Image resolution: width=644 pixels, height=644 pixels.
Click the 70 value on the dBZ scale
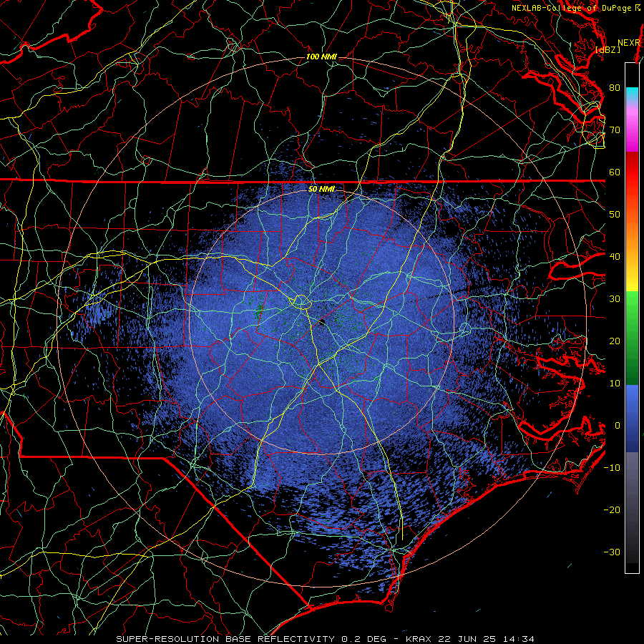[615, 130]
